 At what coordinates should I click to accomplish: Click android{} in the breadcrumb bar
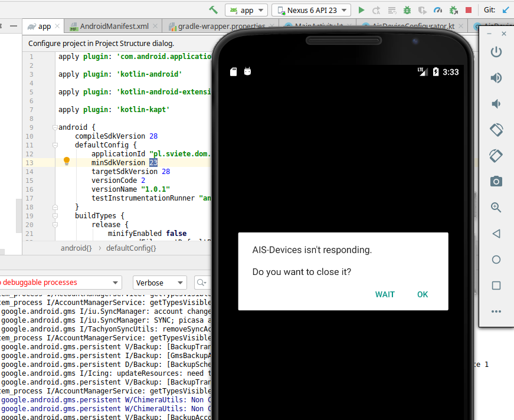pyautogui.click(x=76, y=248)
